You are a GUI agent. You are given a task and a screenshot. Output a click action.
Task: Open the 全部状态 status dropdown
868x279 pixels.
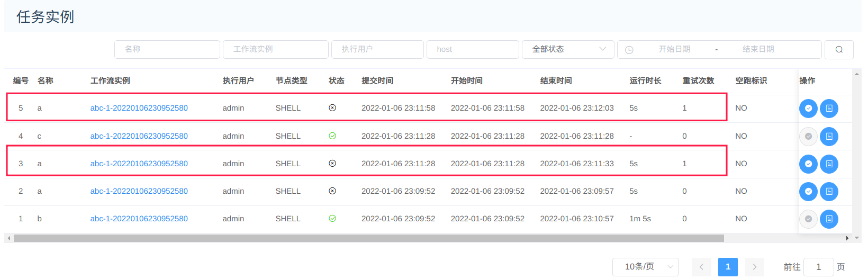coord(568,49)
